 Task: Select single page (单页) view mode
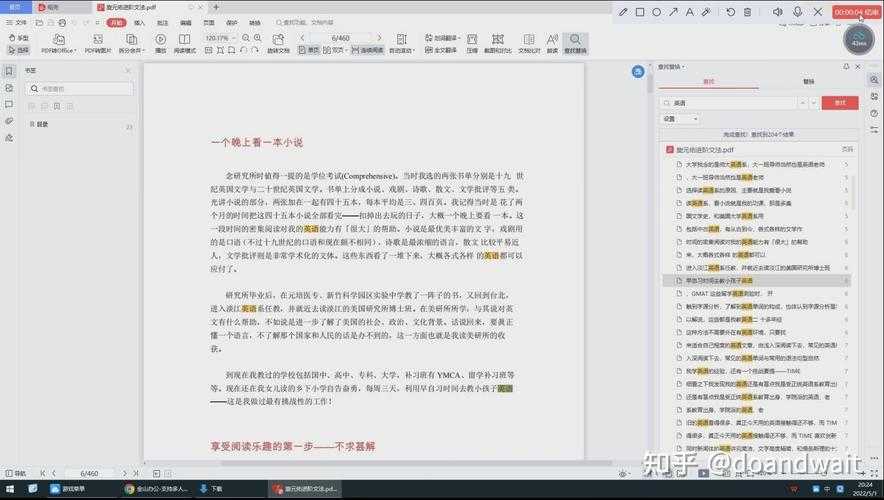click(x=309, y=50)
